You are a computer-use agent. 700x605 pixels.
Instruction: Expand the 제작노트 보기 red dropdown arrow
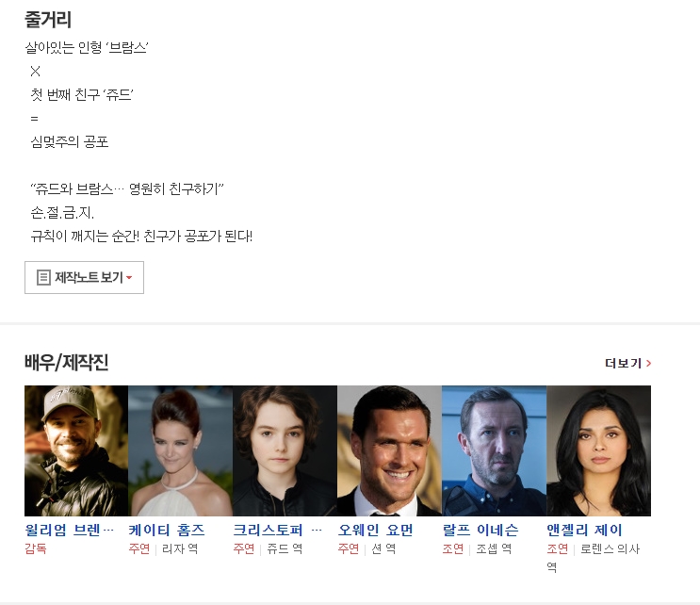point(129,278)
